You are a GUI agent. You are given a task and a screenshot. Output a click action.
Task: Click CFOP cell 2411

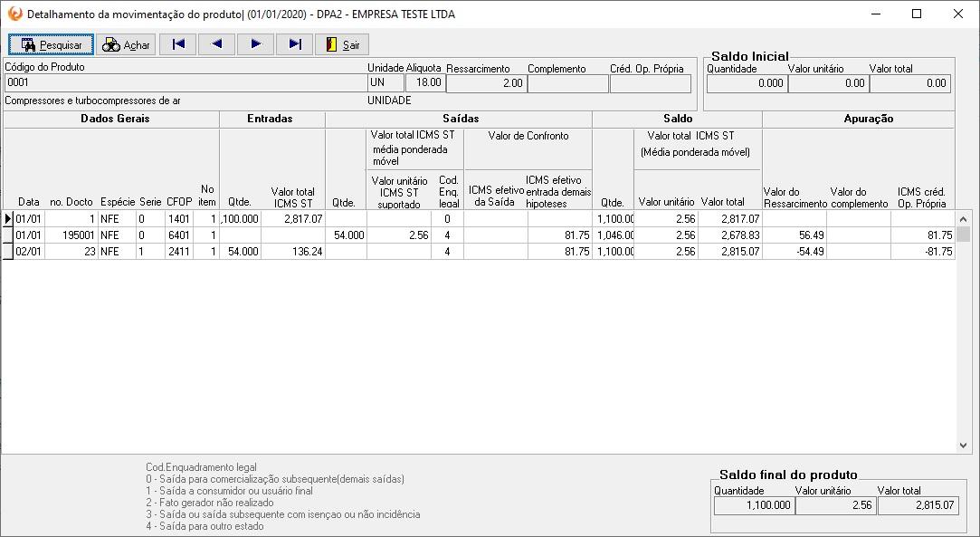pyautogui.click(x=179, y=252)
